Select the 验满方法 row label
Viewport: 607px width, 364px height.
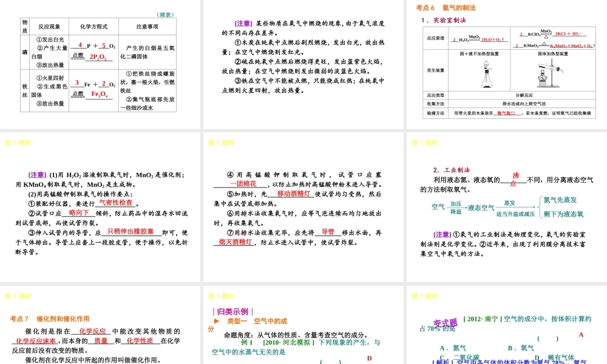[x=435, y=113]
